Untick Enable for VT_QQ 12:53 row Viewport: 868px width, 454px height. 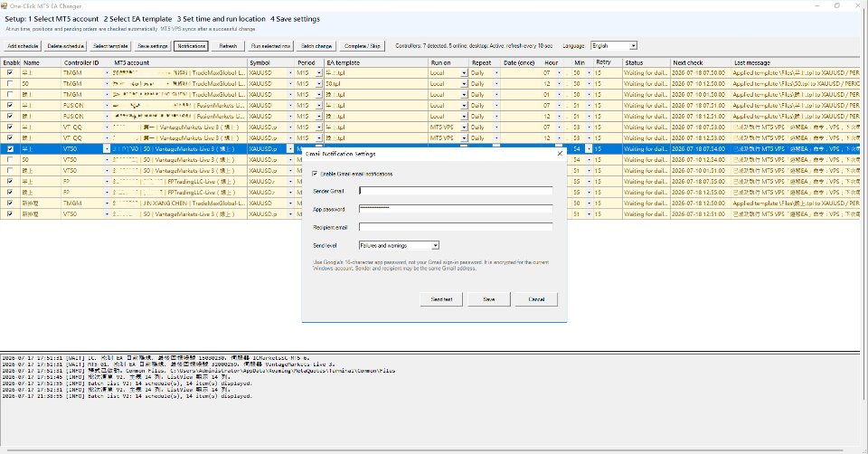point(10,137)
